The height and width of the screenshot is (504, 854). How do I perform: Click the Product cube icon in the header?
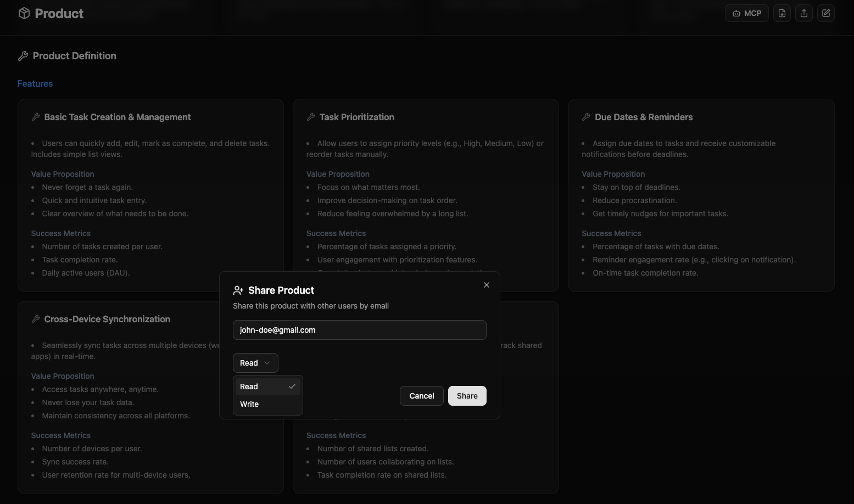pos(24,13)
